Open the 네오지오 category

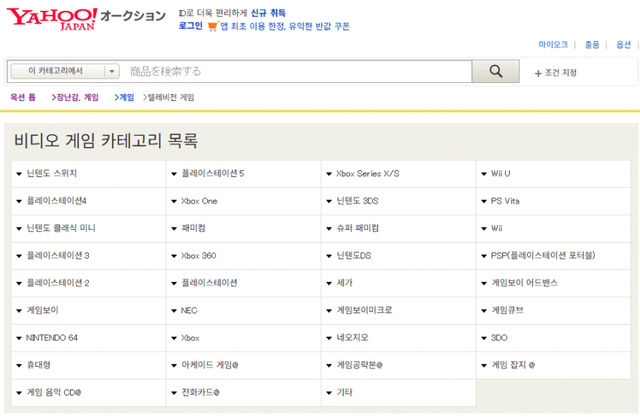[354, 338]
